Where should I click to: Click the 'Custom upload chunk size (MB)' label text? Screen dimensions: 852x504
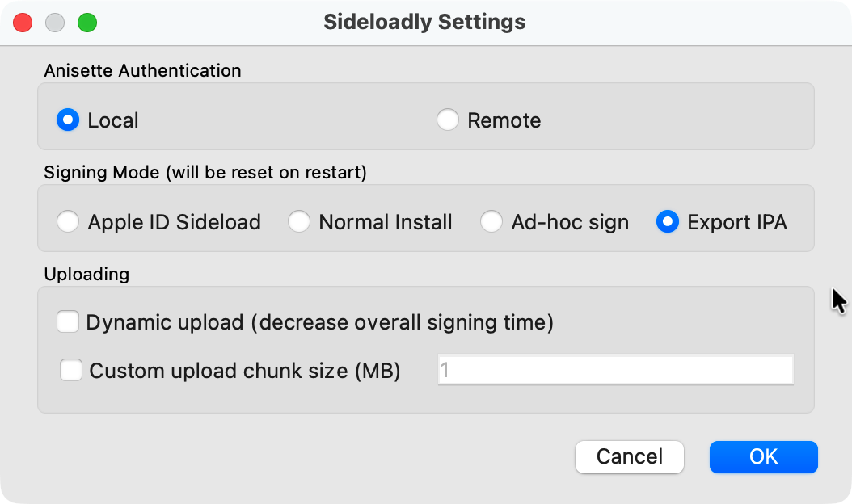click(245, 371)
